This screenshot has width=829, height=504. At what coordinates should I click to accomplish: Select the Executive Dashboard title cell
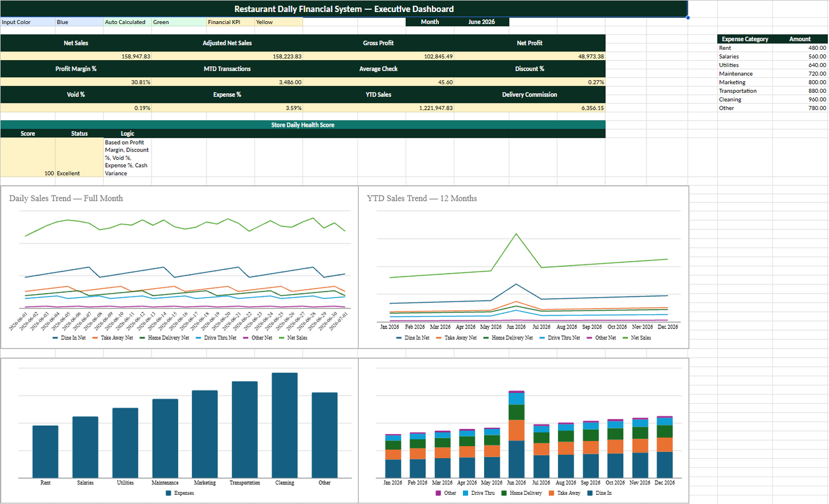(x=344, y=9)
